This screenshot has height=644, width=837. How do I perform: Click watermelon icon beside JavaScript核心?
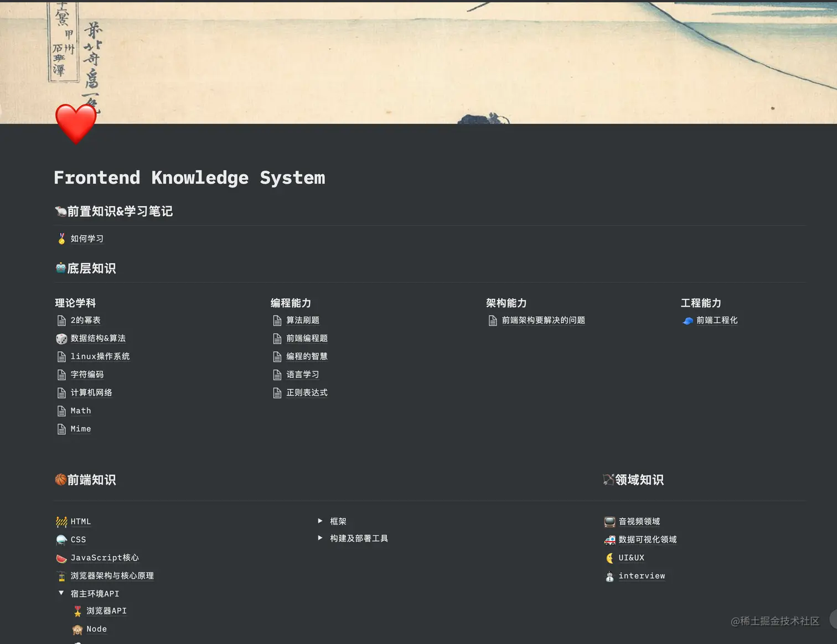pyautogui.click(x=61, y=558)
